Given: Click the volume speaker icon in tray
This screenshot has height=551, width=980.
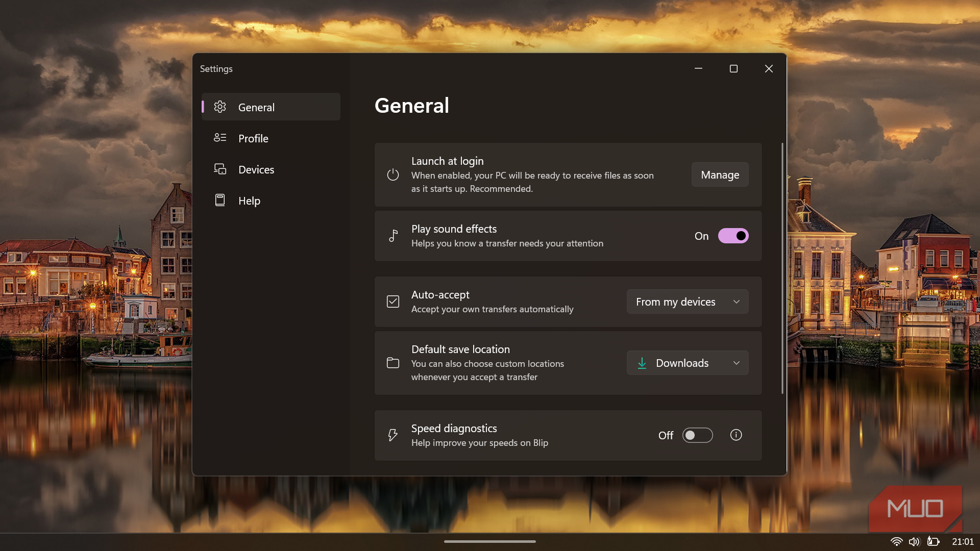Looking at the screenshot, I should click(914, 541).
